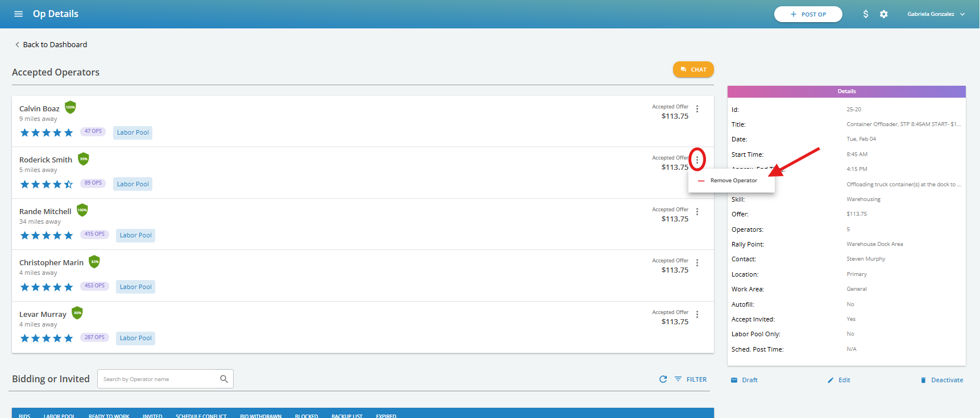Switch to the Labor Pool tab
Viewport: 980px width, 418px height.
point(59,416)
